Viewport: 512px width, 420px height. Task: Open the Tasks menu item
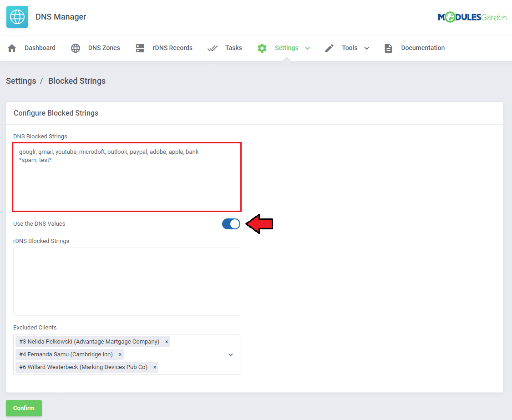click(x=233, y=48)
